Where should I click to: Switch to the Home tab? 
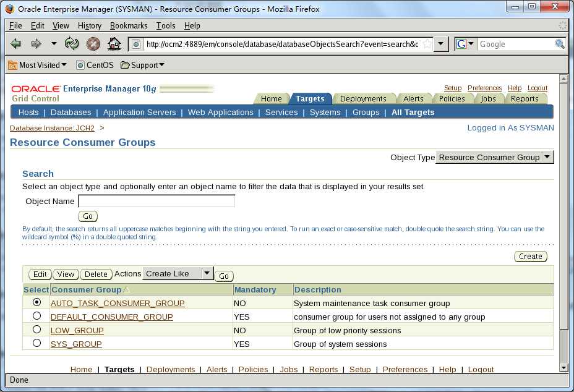coord(272,98)
